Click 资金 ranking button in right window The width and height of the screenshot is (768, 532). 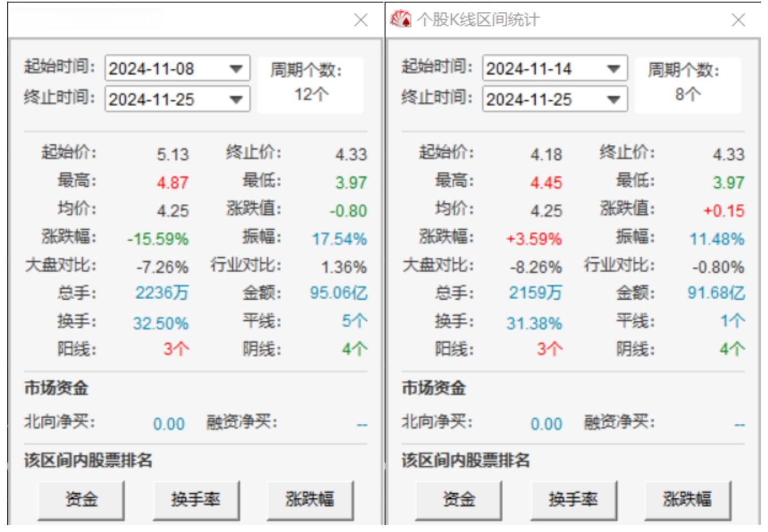(x=459, y=500)
